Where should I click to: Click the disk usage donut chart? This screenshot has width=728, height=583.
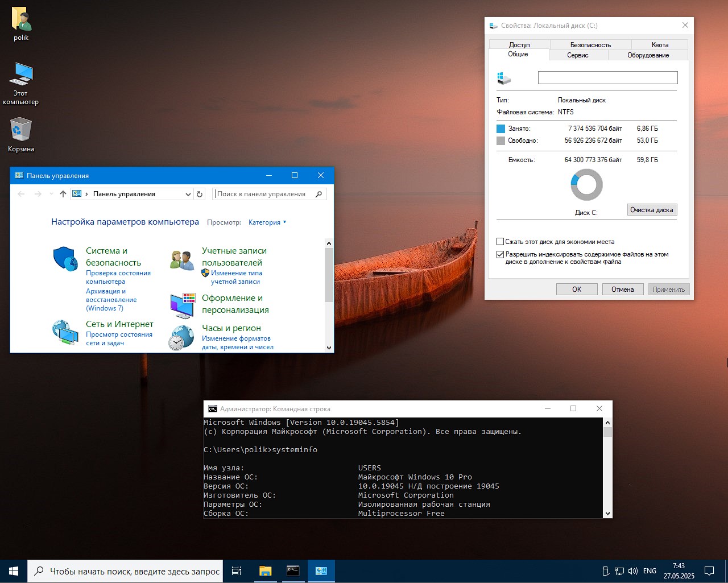(x=586, y=185)
